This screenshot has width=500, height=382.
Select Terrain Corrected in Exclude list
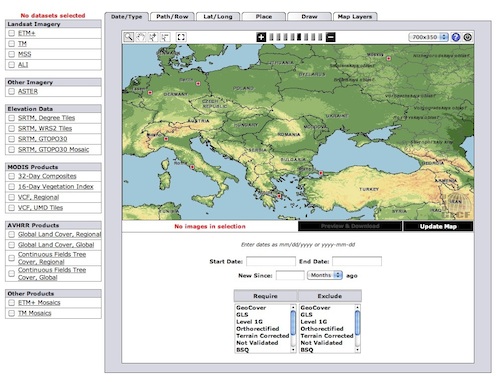click(327, 336)
